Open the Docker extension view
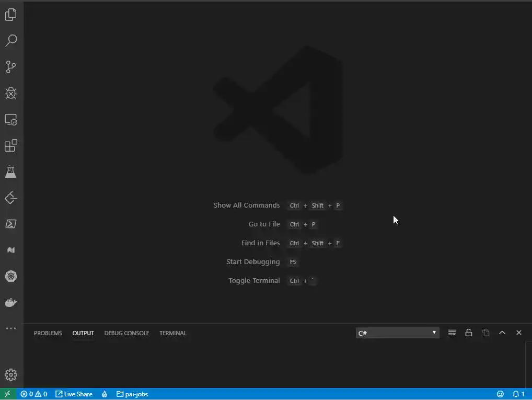This screenshot has width=532, height=400. pos(11,302)
